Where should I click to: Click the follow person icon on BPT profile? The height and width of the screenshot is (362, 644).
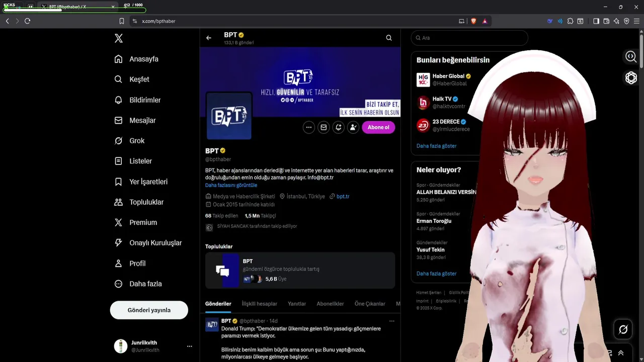353,127
